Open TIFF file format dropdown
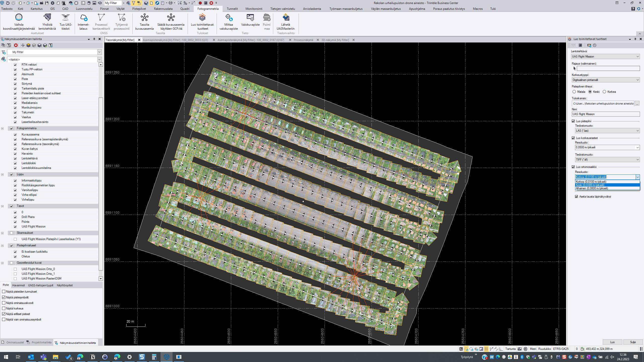The width and height of the screenshot is (644, 362). tap(607, 160)
